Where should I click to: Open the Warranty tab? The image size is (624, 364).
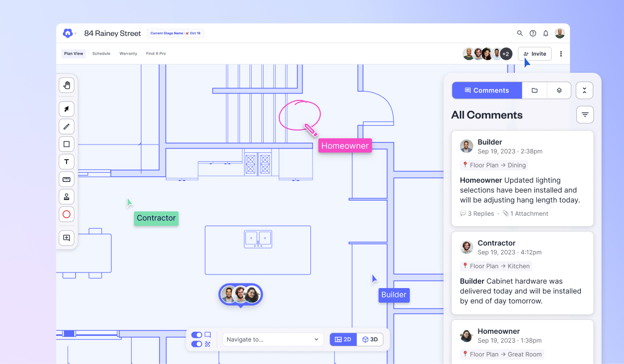click(128, 54)
